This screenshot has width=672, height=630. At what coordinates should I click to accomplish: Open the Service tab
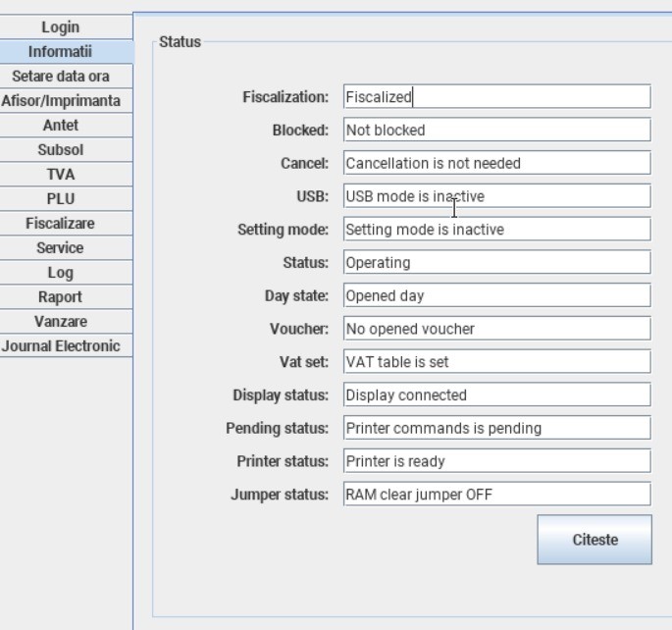click(x=66, y=248)
